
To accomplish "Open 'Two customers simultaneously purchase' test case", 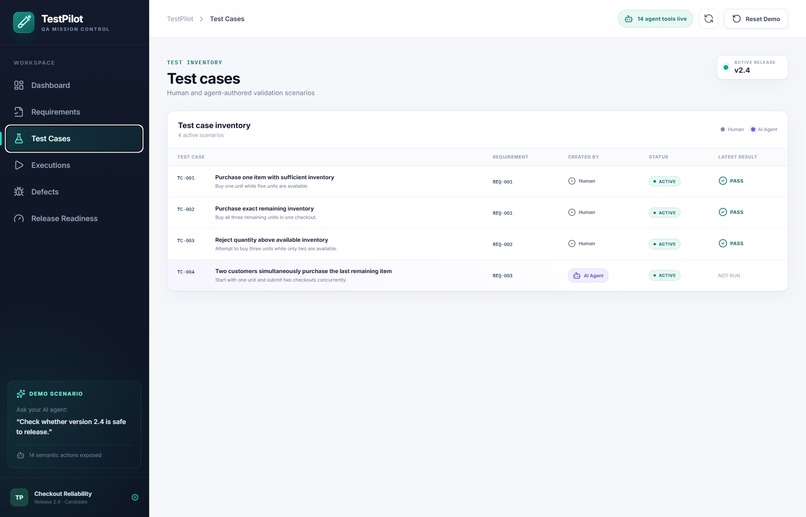I will [303, 271].
